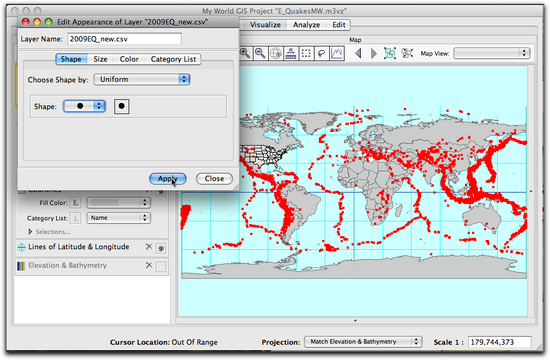Open the Fill Color gray swatch dropdown
The height and width of the screenshot is (360, 550).
[119, 202]
